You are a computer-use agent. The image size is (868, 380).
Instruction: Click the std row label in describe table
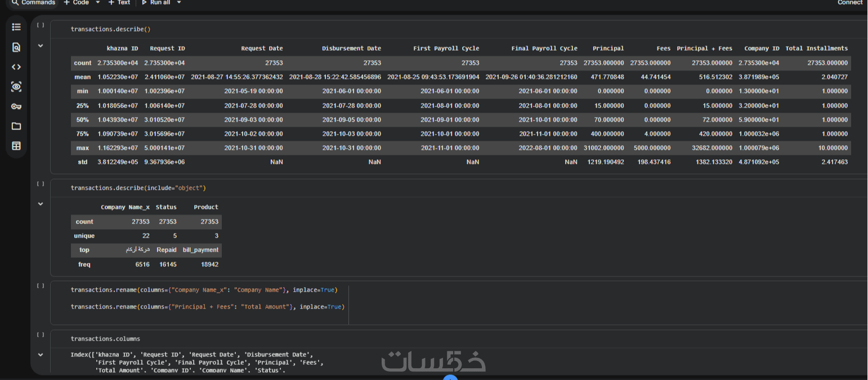pos(82,162)
